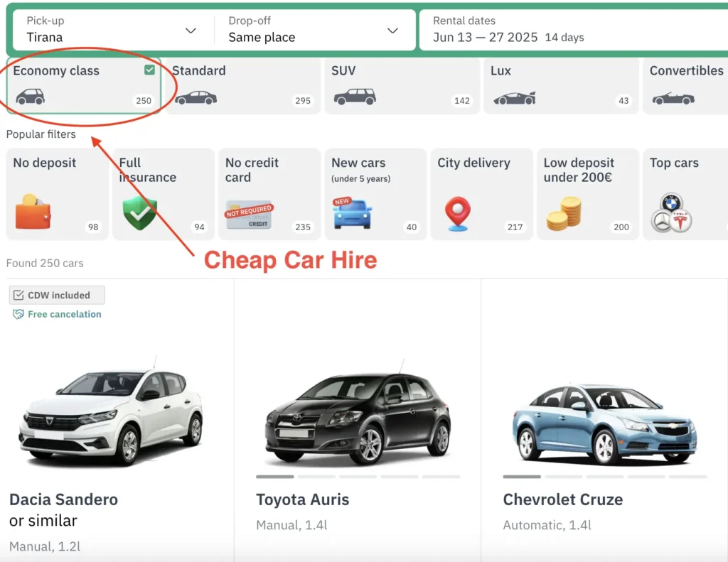Click the not-required credit card icon
This screenshot has height=562, width=728.
point(250,215)
